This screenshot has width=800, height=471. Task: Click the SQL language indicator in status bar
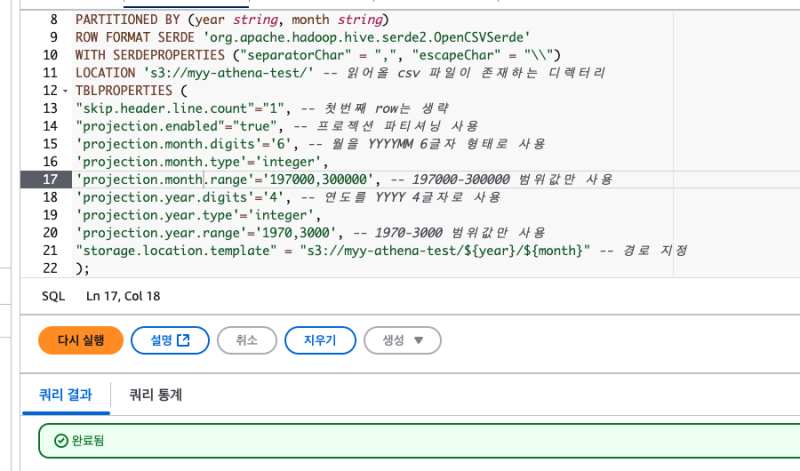[x=52, y=296]
